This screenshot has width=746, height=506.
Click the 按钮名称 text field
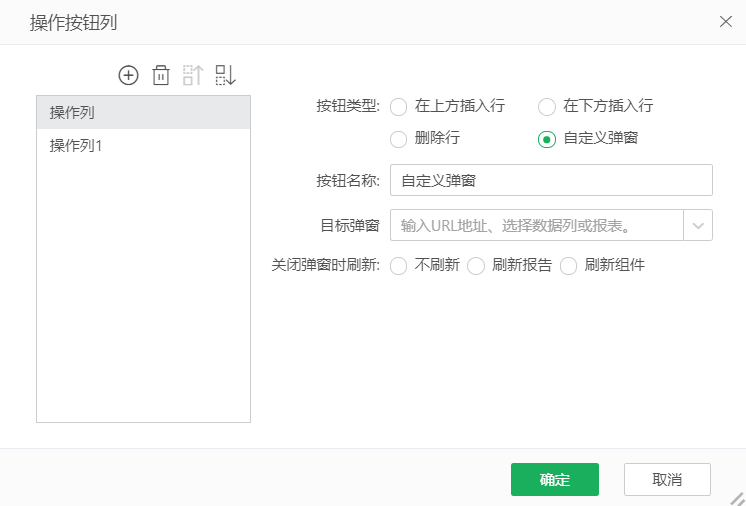(551, 181)
